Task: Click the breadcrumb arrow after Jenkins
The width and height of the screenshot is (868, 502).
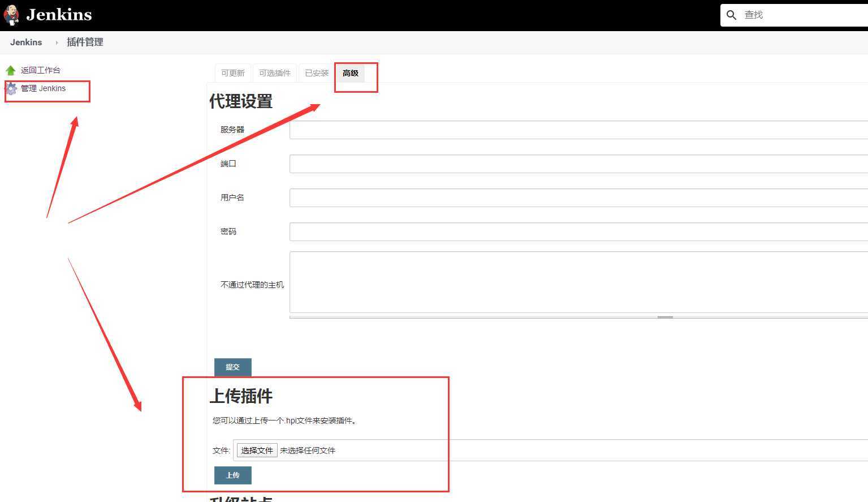Action: (57, 42)
